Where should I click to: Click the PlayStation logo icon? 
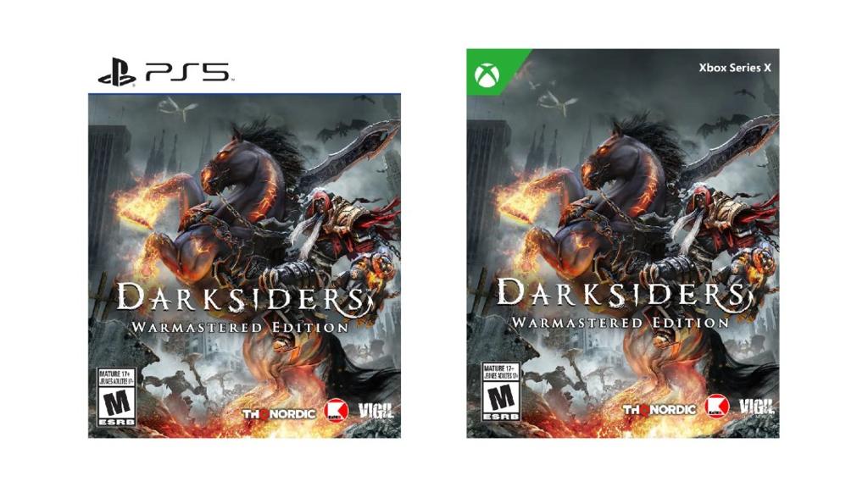click(x=117, y=73)
